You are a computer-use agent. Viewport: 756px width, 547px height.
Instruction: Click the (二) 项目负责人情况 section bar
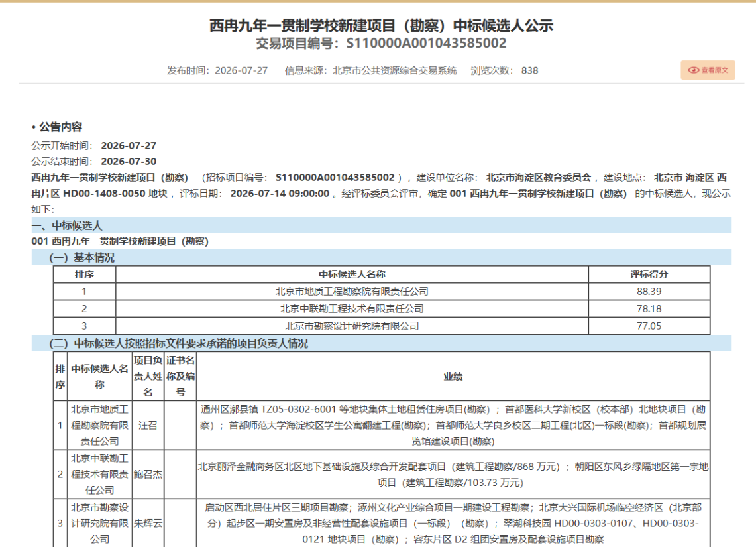tap(382, 343)
